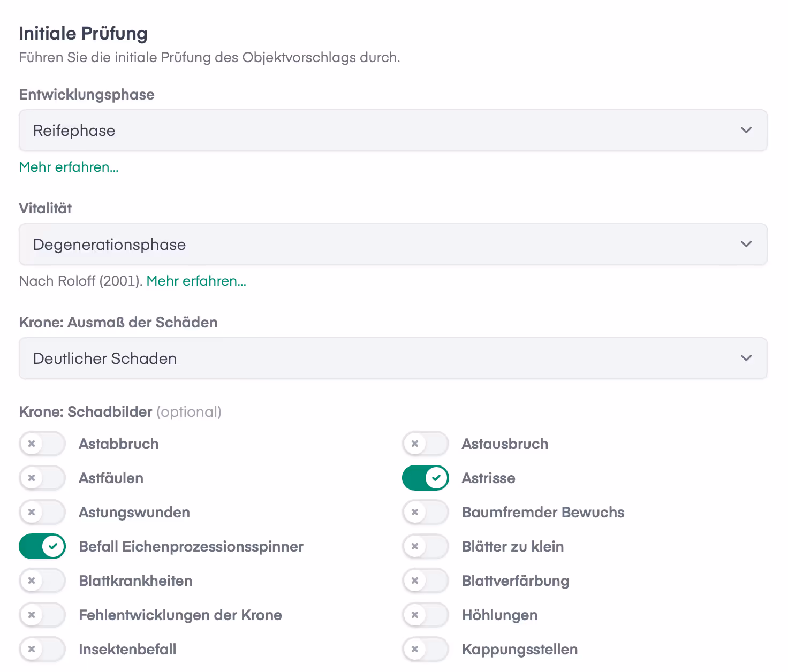Open Mehr erfahren link after Roloff (2001)

click(196, 281)
